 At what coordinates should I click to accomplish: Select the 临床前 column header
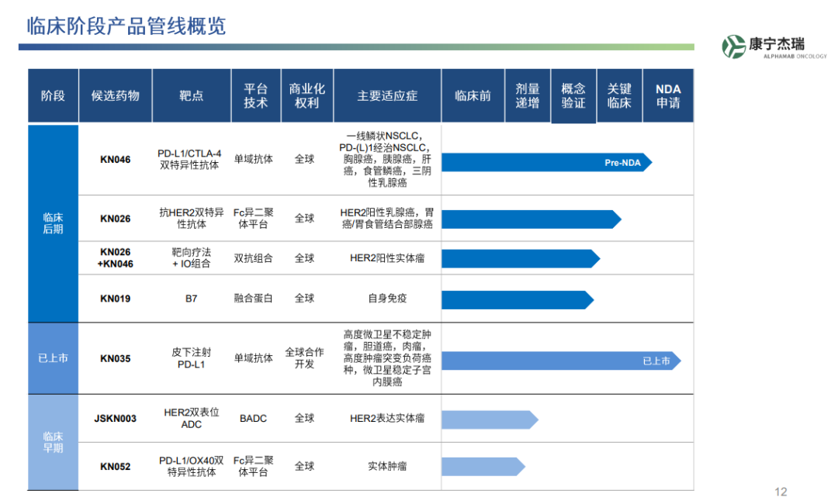(473, 95)
